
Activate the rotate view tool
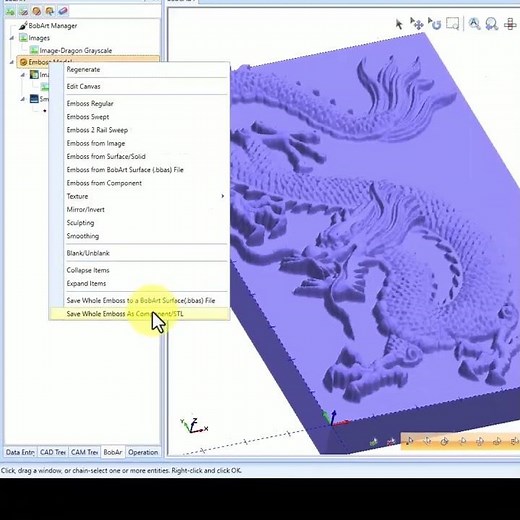[x=435, y=24]
